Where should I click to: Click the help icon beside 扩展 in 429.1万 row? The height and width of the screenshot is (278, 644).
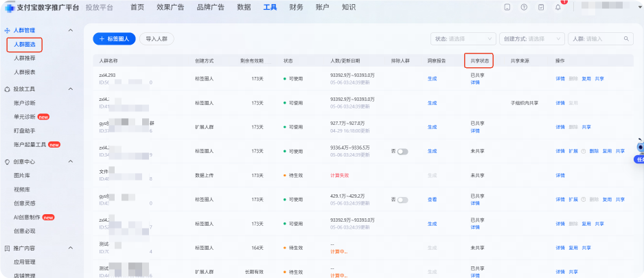[x=583, y=200]
